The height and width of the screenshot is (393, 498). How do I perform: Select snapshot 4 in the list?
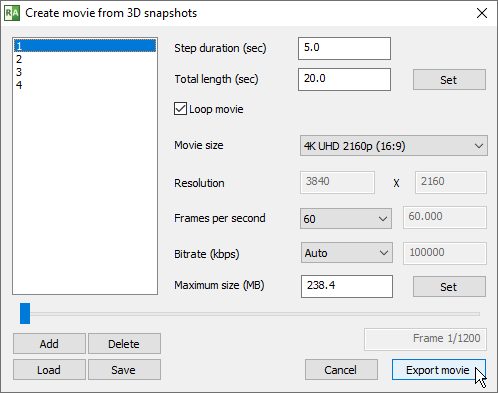(85, 85)
